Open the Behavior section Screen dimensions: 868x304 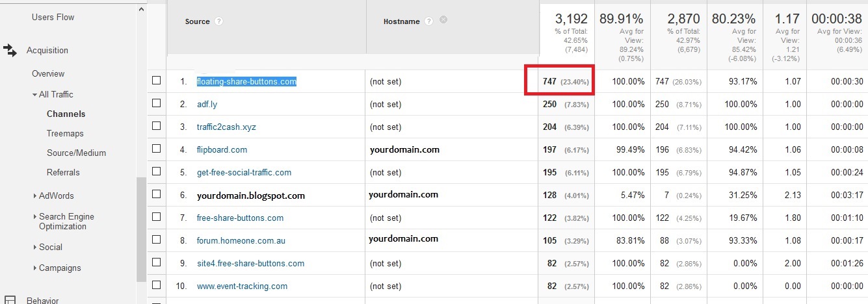[x=42, y=300]
